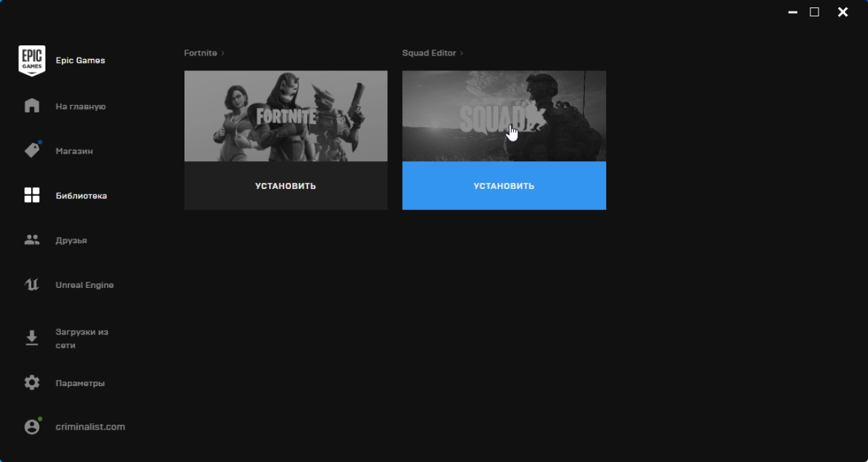Screen dimensions: 868x462
Task: Open Параметры settings label
Action: pos(80,383)
